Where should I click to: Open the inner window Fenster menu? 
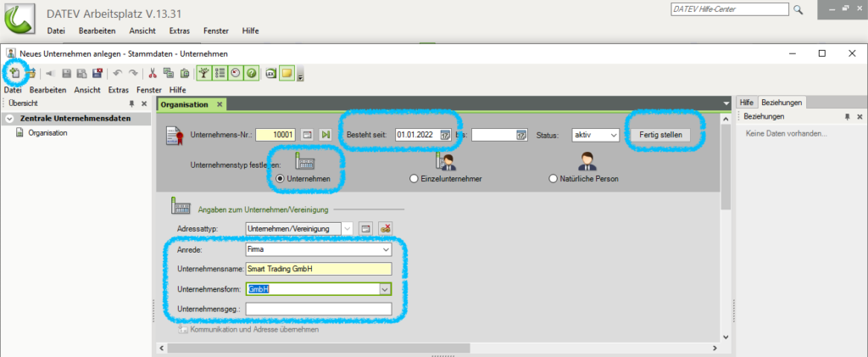[148, 90]
